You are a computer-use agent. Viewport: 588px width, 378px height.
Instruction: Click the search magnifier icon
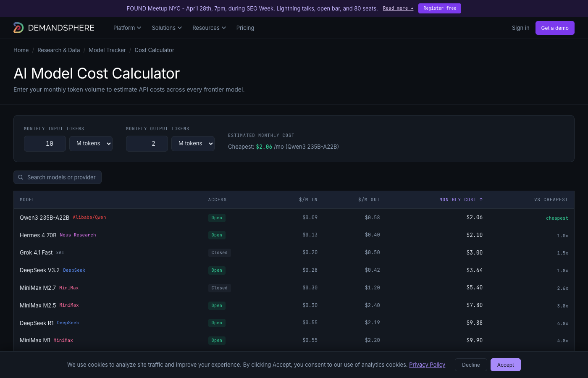21,177
